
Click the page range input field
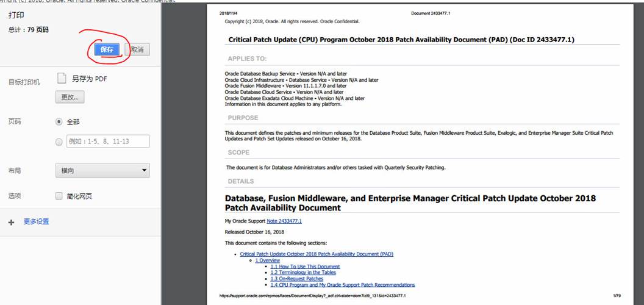(108, 142)
